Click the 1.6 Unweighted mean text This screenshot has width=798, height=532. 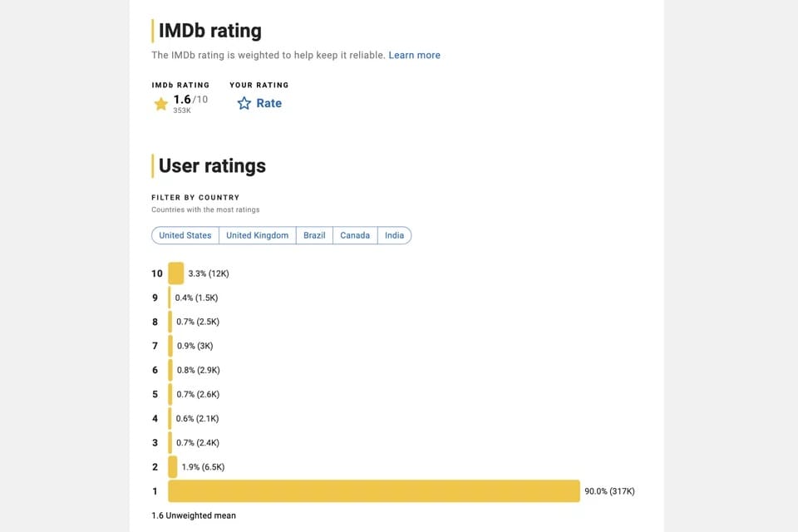tap(194, 515)
